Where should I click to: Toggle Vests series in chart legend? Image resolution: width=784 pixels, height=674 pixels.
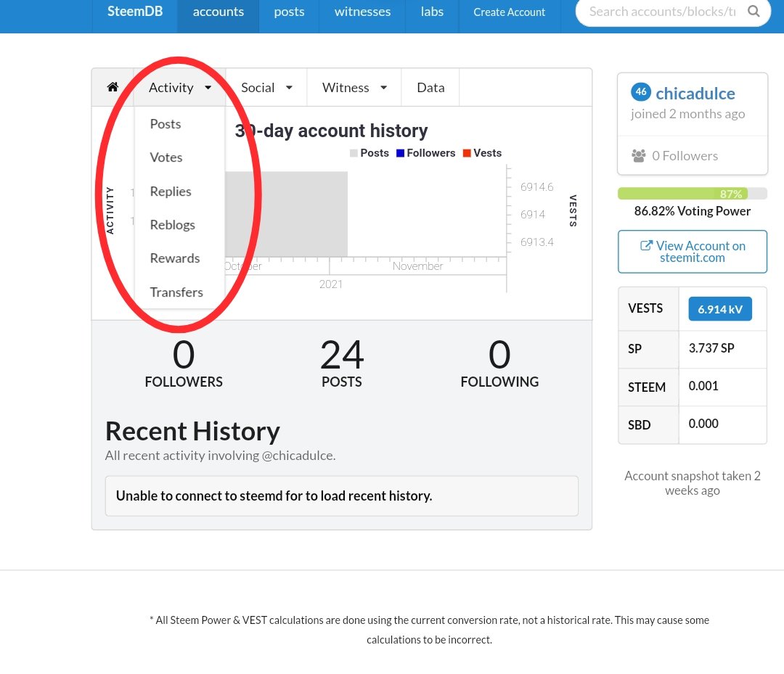pyautogui.click(x=482, y=153)
